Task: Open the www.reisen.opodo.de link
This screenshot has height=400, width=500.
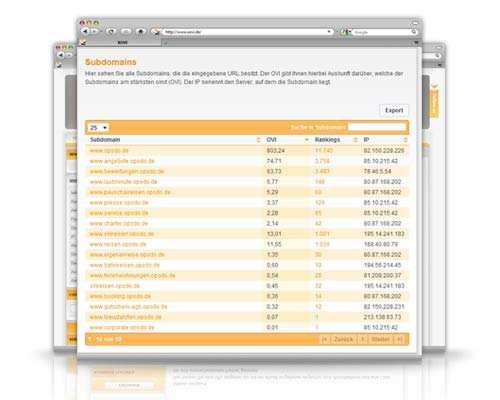Action: (x=118, y=244)
